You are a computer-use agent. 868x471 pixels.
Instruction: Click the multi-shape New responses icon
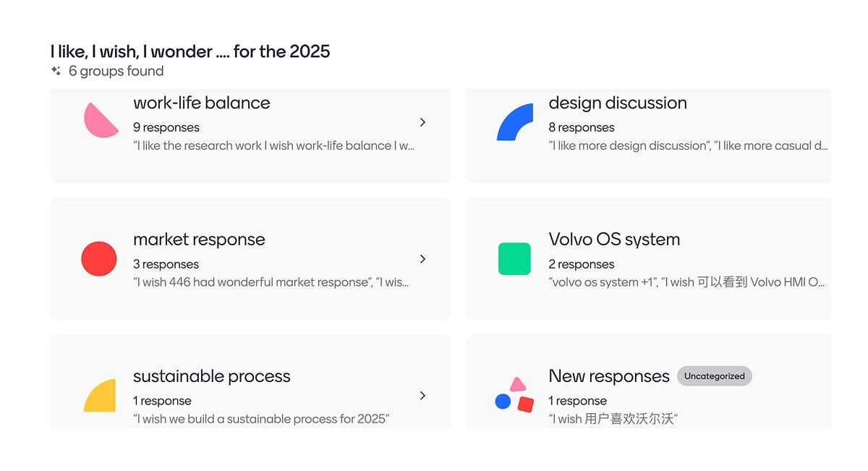(514, 395)
